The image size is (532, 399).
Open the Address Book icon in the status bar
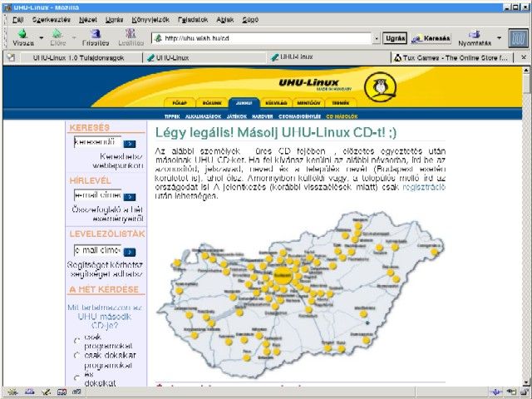(62, 392)
